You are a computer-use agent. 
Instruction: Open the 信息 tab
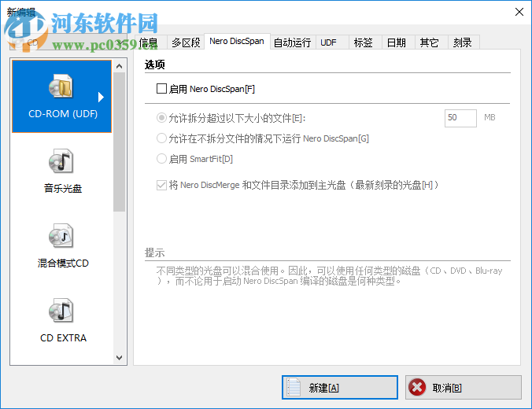[150, 42]
